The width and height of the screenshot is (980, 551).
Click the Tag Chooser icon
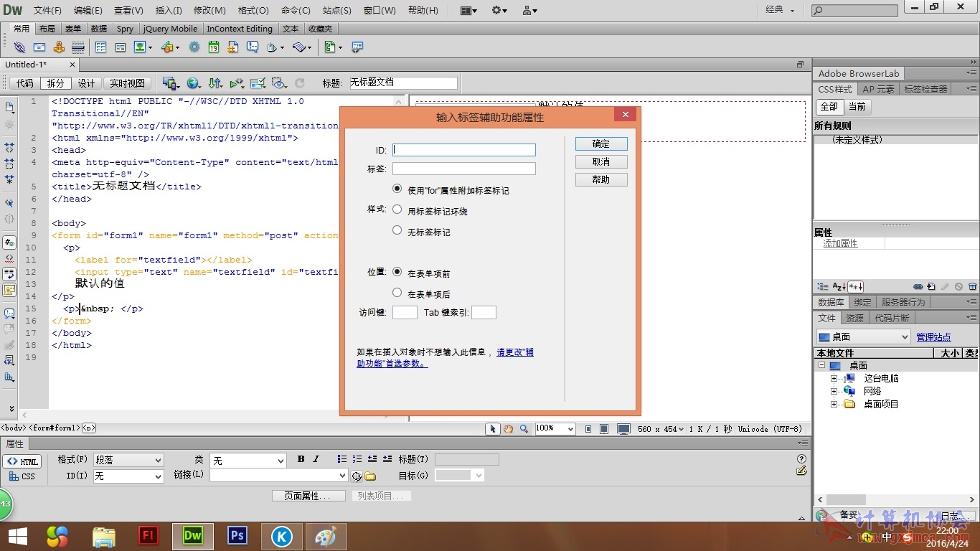pyautogui.click(x=357, y=47)
